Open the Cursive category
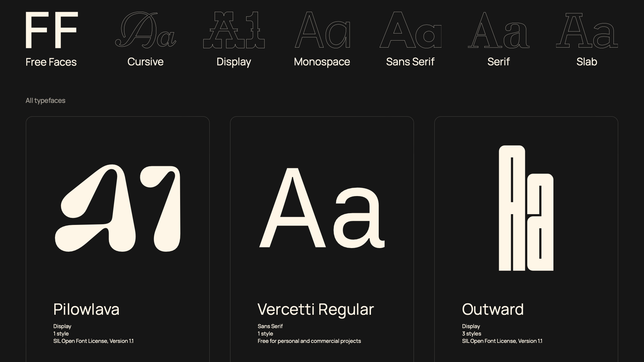Screen dimensions: 644x362 tap(145, 62)
